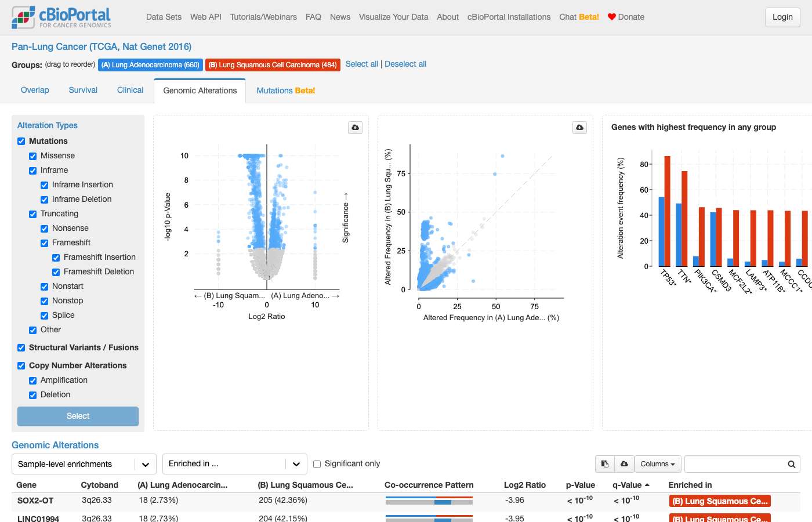Click the search magnifier icon
This screenshot has height=522, width=812.
(x=791, y=464)
